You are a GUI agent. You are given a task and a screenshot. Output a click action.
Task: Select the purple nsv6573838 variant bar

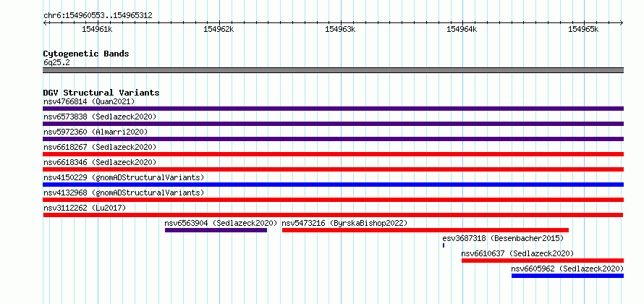pos(333,124)
